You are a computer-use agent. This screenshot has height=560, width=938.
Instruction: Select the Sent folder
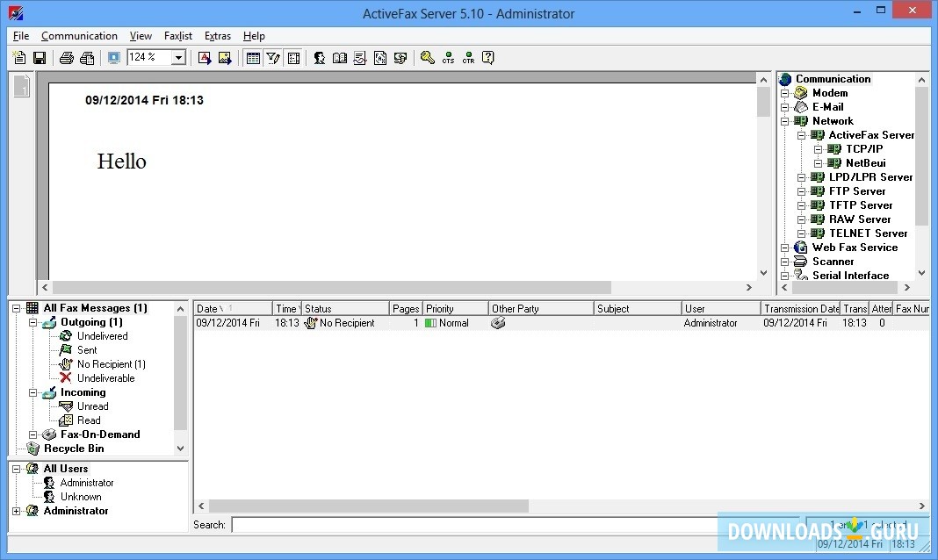[x=87, y=350]
